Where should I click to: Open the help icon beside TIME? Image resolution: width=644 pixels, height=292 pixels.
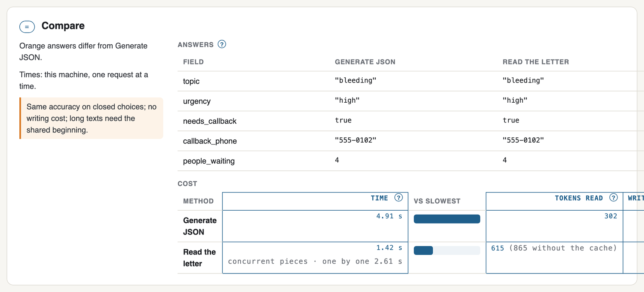398,197
